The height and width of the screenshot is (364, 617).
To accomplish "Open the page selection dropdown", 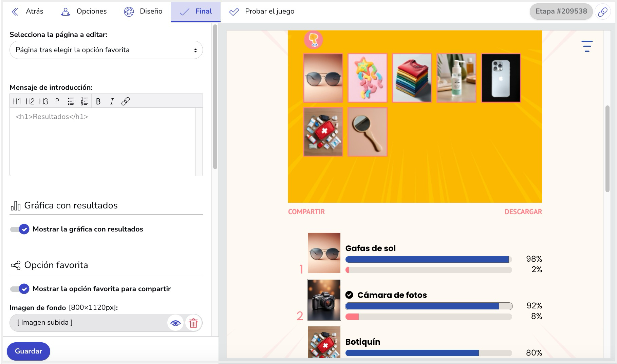I will click(x=106, y=50).
